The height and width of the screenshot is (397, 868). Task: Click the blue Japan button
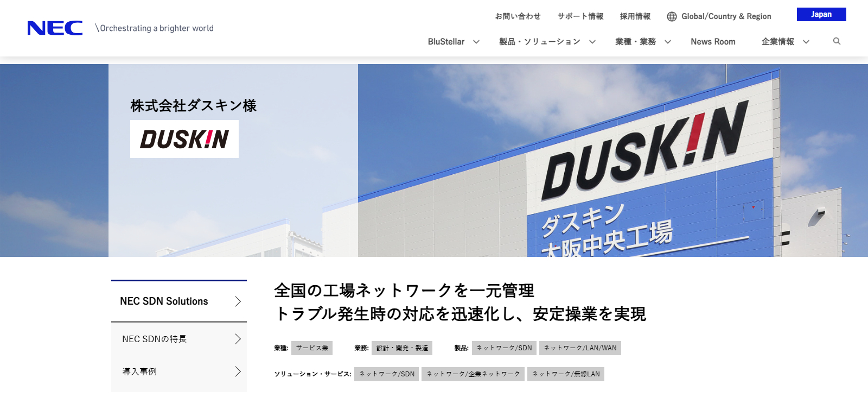click(821, 14)
